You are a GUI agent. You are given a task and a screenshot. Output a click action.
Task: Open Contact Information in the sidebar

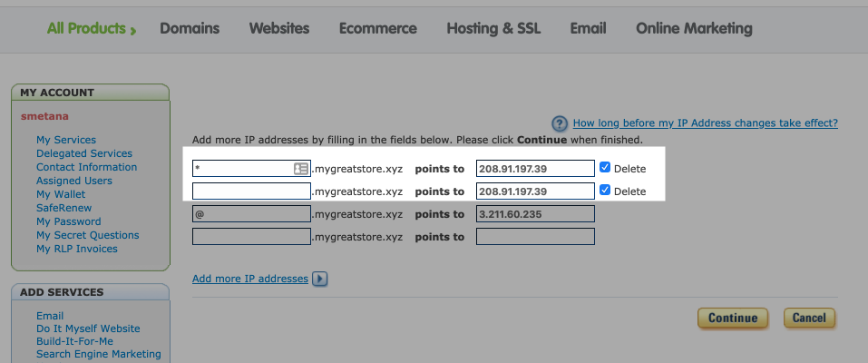pyautogui.click(x=86, y=167)
